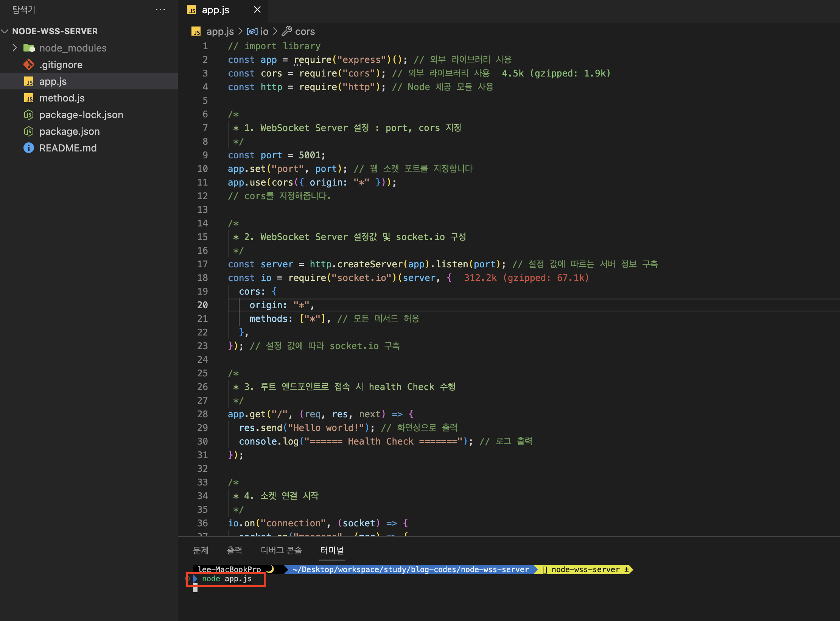Expand the node_modules folder
The height and width of the screenshot is (621, 840).
(x=14, y=48)
